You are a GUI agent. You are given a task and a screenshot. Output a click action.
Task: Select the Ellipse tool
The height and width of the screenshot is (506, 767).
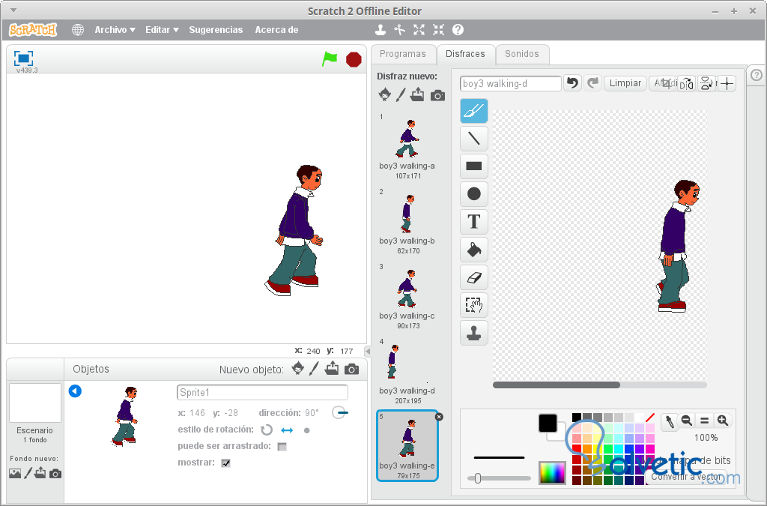click(474, 194)
